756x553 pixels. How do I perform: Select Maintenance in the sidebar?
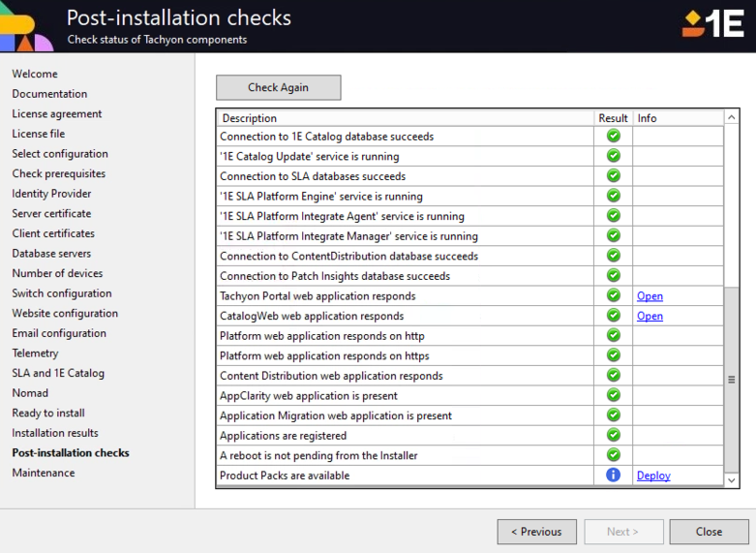tap(44, 473)
